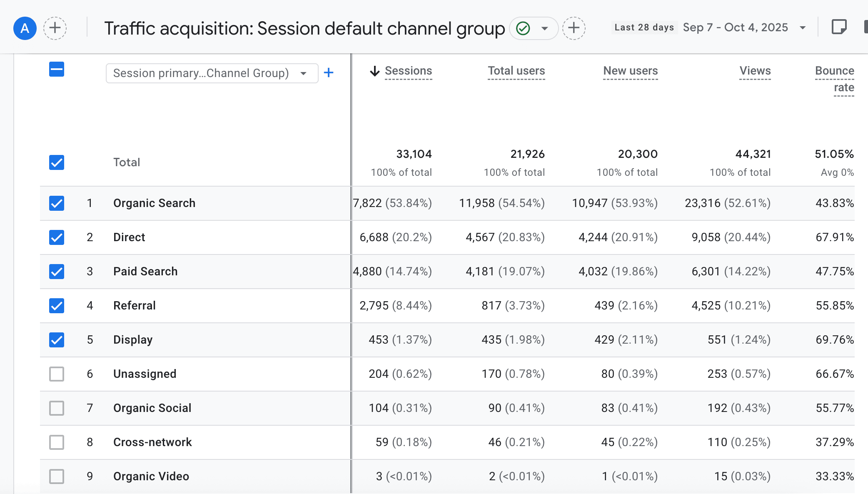Screen dimensions: 868x494
Task: Uncheck the Total row checkbox
Action: click(57, 162)
